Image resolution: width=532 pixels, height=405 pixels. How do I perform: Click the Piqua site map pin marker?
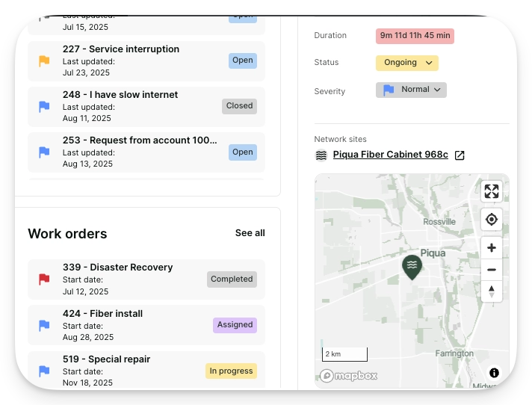pyautogui.click(x=412, y=268)
